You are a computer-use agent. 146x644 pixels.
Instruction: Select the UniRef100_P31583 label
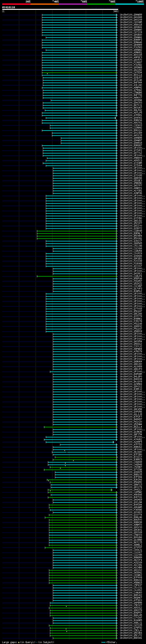(x=131, y=48)
